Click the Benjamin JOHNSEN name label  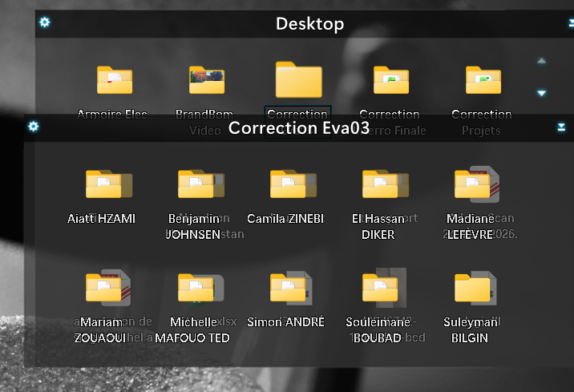tap(193, 226)
